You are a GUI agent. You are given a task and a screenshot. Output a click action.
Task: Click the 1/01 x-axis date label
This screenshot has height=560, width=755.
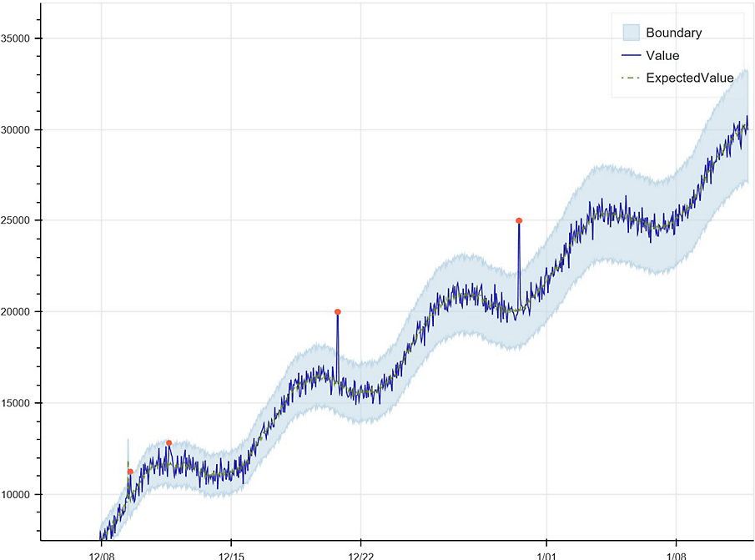tap(546, 554)
